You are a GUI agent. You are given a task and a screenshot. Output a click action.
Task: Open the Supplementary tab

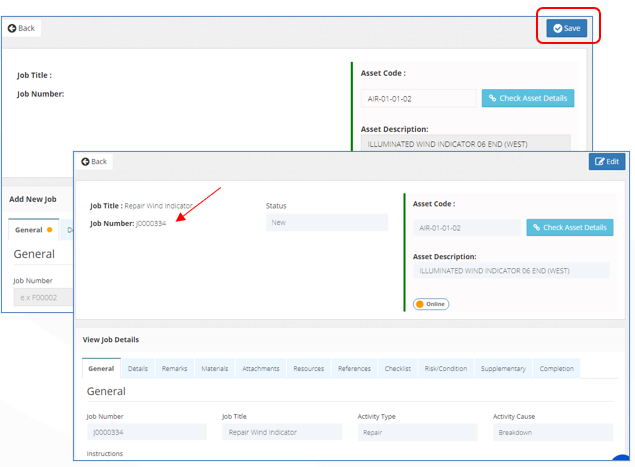[x=503, y=369]
